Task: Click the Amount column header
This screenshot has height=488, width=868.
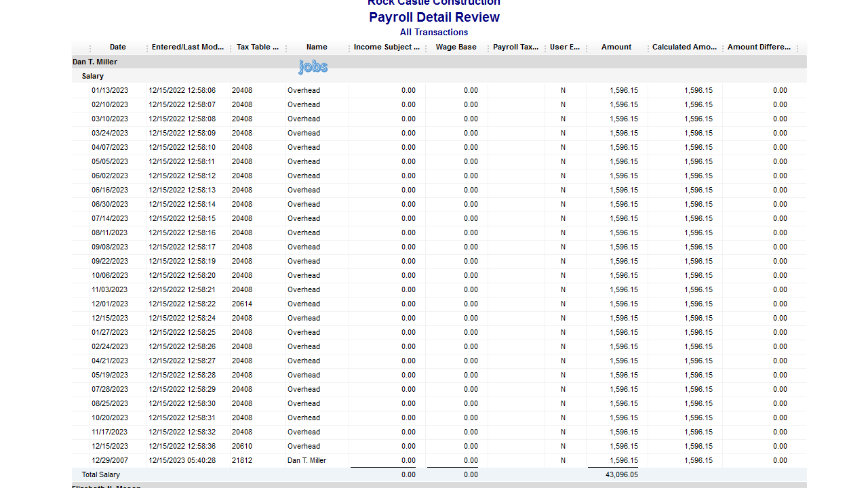Action: click(616, 47)
